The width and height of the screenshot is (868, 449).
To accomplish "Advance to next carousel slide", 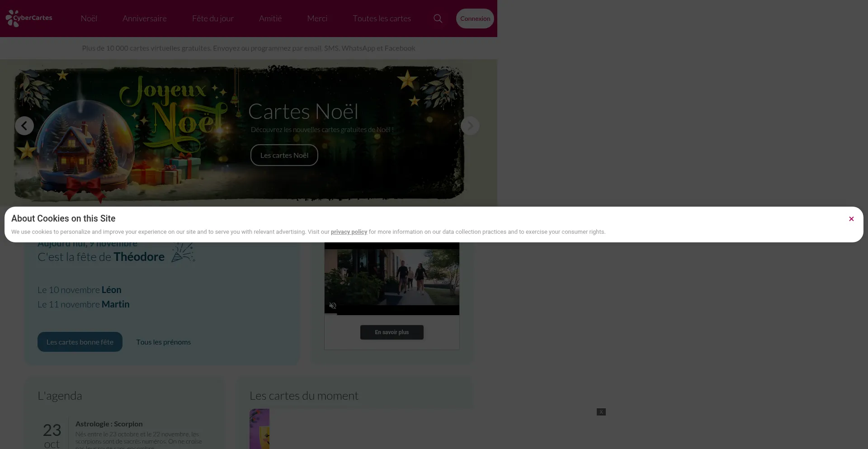I will 470,126.
